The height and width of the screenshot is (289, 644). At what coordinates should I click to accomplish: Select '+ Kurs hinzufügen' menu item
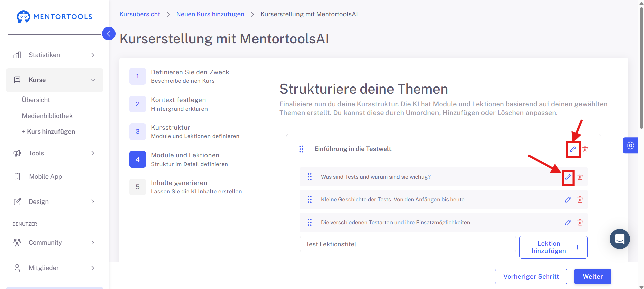(49, 132)
